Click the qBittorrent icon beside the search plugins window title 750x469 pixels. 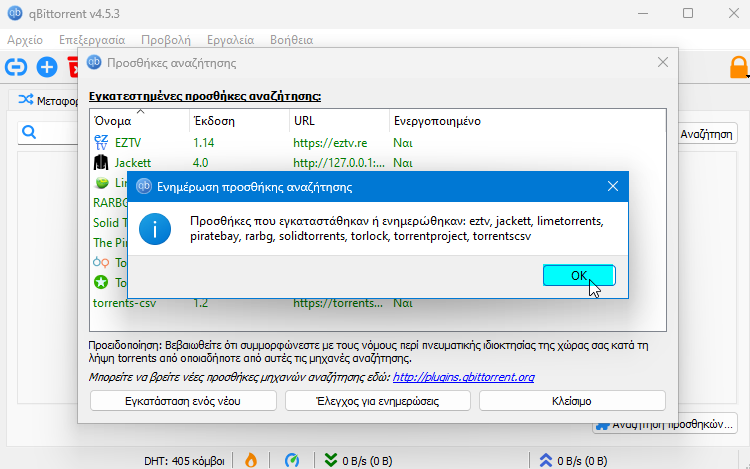tap(94, 62)
